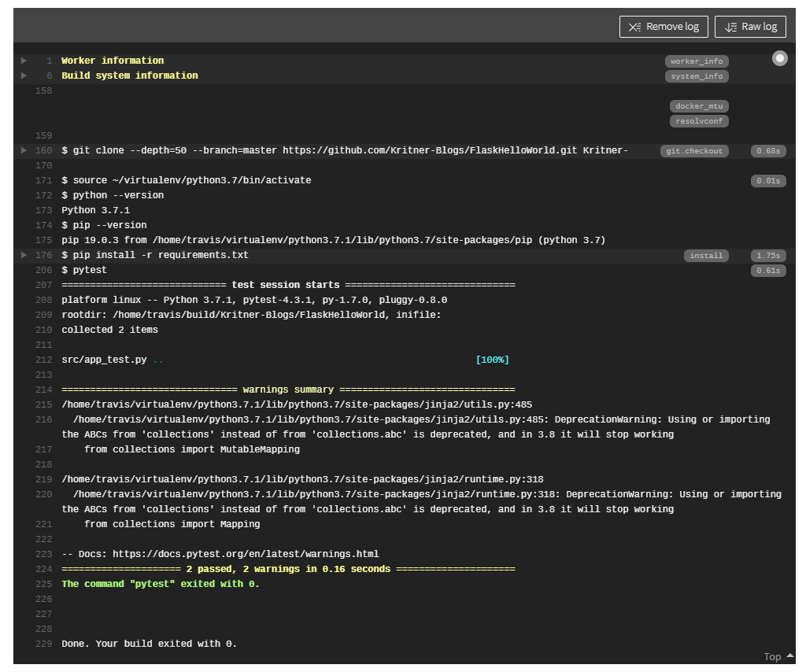Expand the Worker information section
Screen dimensions: 806x672
pos(23,61)
